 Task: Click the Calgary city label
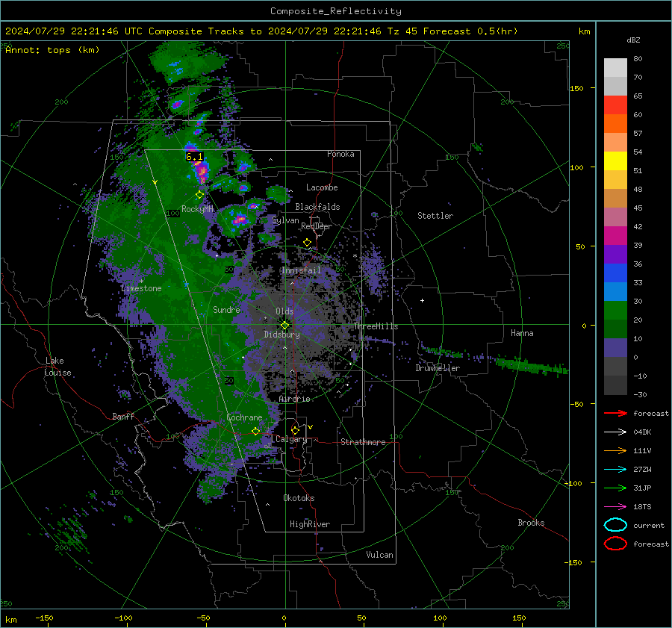(291, 439)
